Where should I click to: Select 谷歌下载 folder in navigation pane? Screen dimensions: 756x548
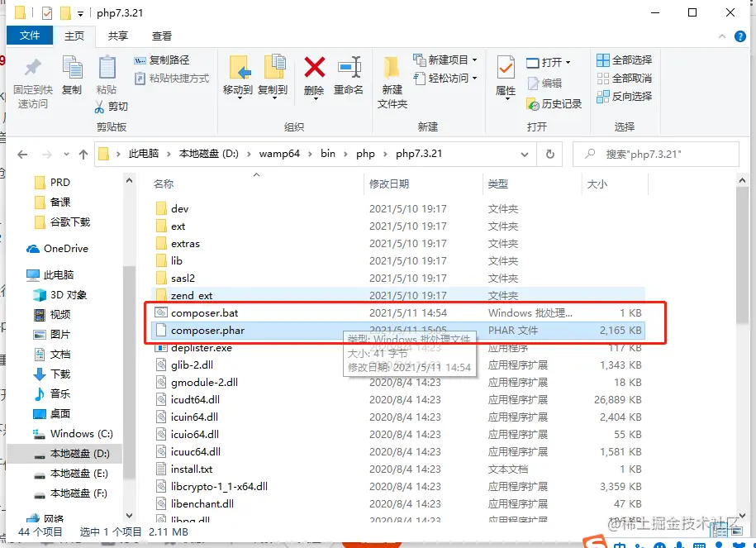coord(70,222)
